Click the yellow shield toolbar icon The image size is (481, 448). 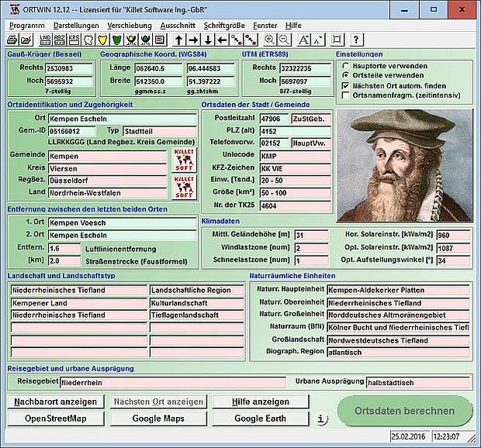[x=102, y=40]
